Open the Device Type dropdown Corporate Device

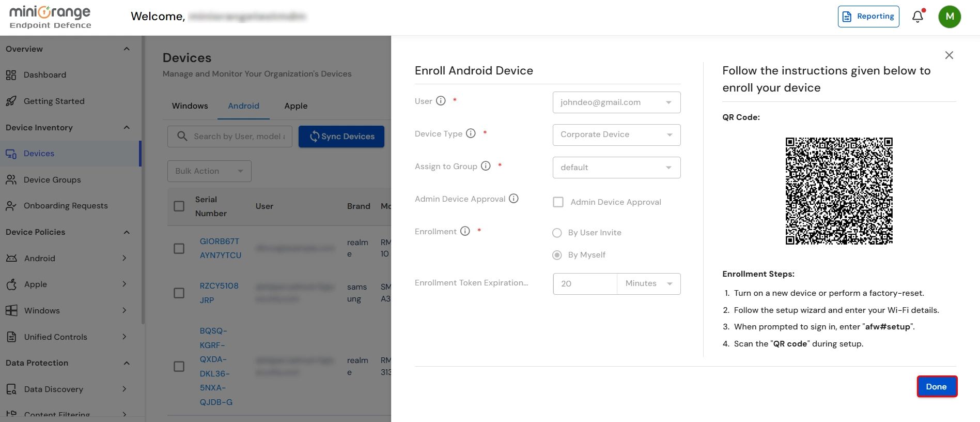[x=616, y=135]
